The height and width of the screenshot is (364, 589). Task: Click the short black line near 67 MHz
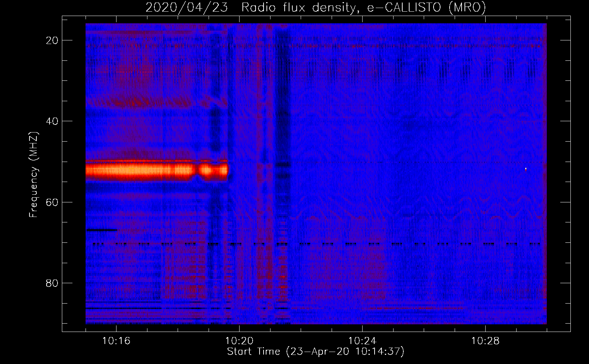point(102,230)
